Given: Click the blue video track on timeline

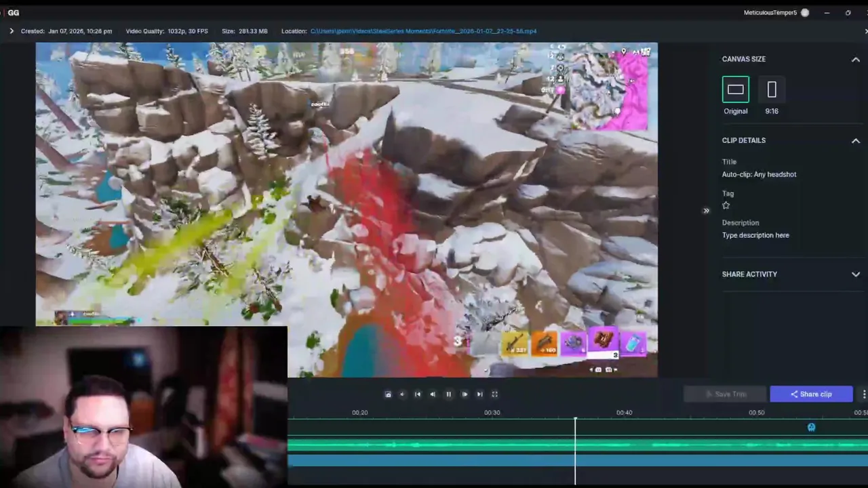Looking at the screenshot, I should (x=578, y=460).
